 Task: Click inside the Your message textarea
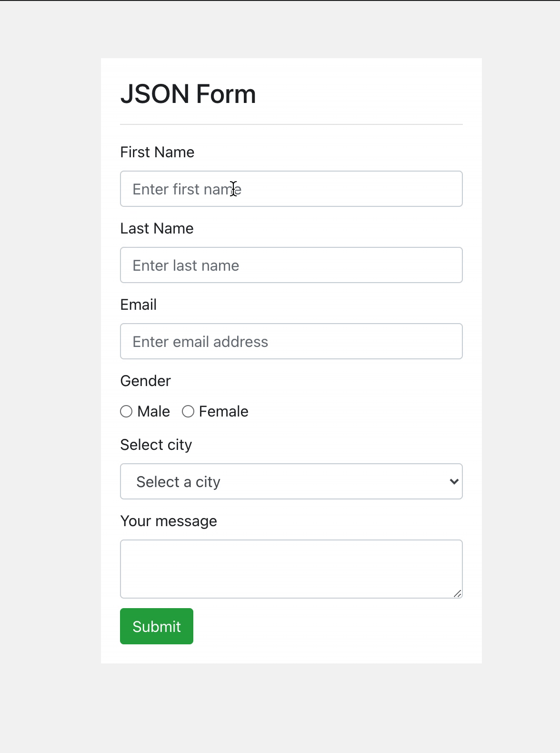click(x=291, y=569)
